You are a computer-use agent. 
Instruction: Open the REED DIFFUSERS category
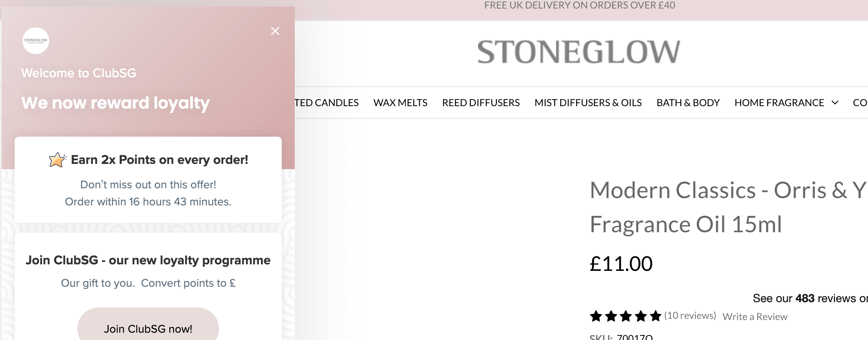tap(481, 102)
